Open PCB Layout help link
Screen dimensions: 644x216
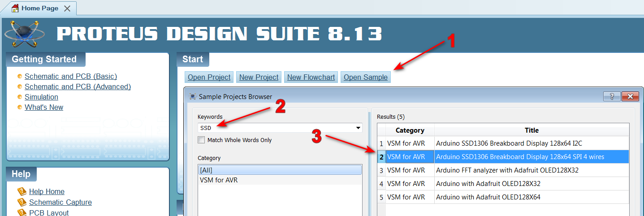(x=49, y=213)
